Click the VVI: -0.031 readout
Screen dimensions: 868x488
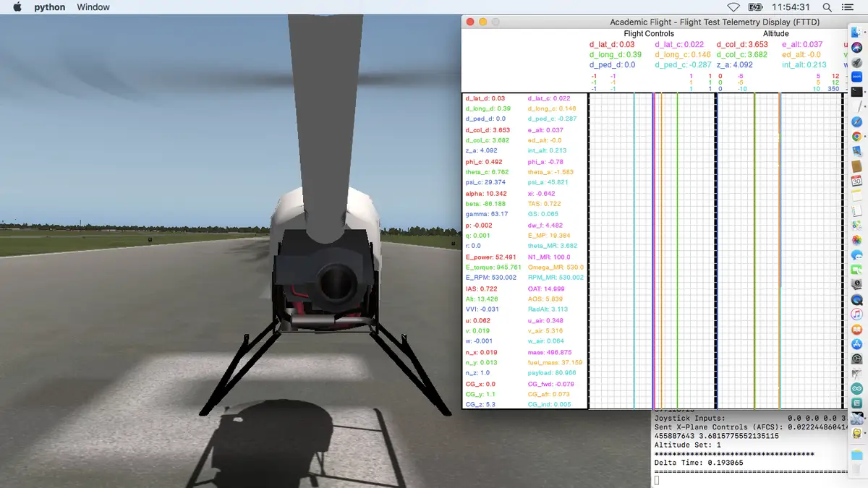tap(483, 309)
